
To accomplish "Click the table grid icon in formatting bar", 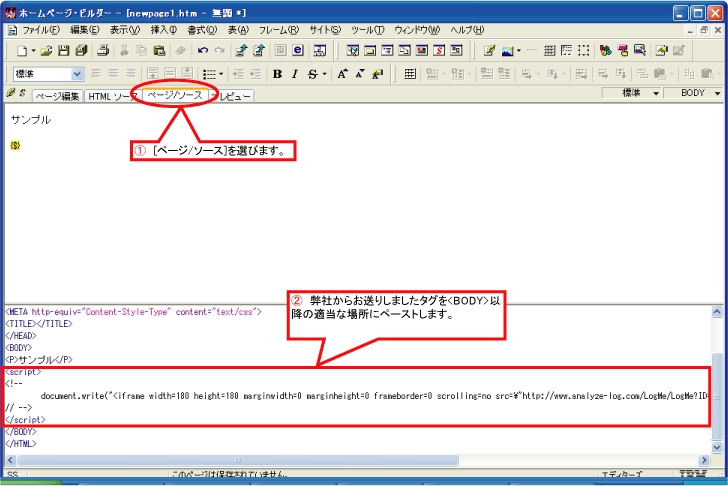I will (410, 74).
